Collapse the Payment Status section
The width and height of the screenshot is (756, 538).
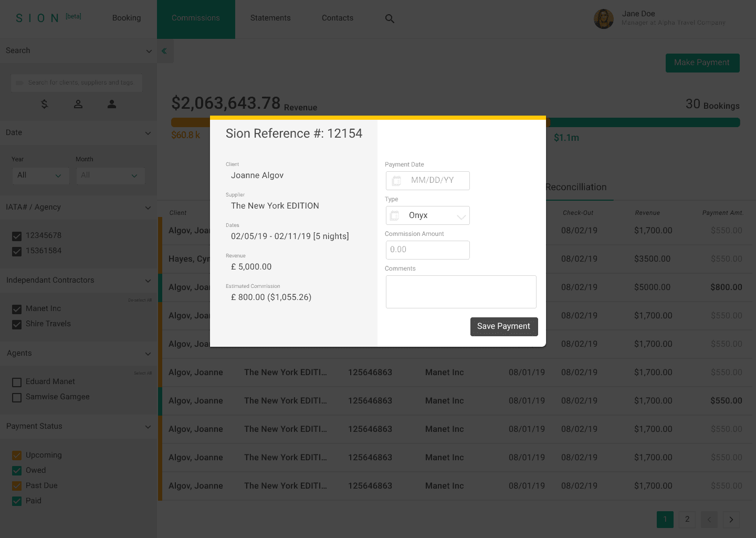point(148,427)
